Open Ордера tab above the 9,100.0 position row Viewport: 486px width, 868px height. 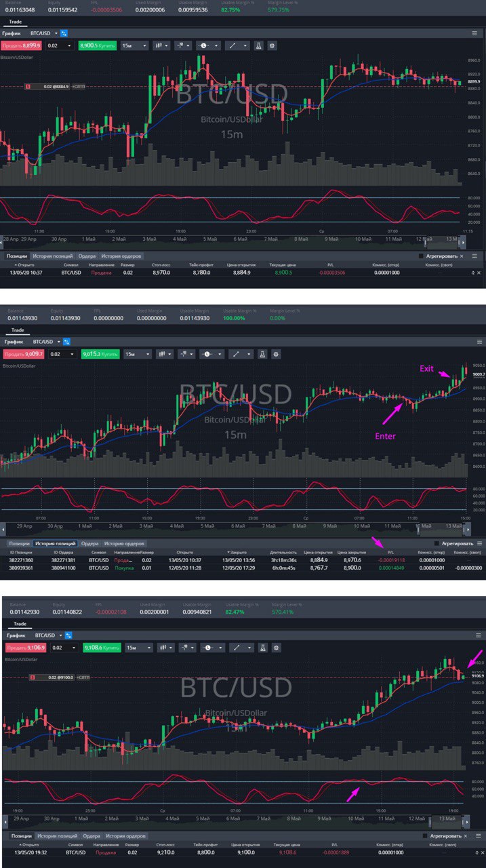click(x=92, y=836)
